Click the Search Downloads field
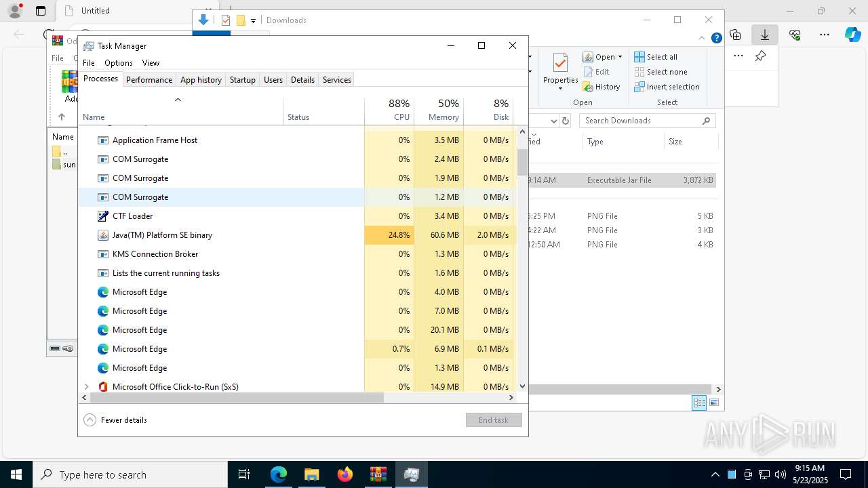The height and width of the screenshot is (488, 868). point(648,121)
